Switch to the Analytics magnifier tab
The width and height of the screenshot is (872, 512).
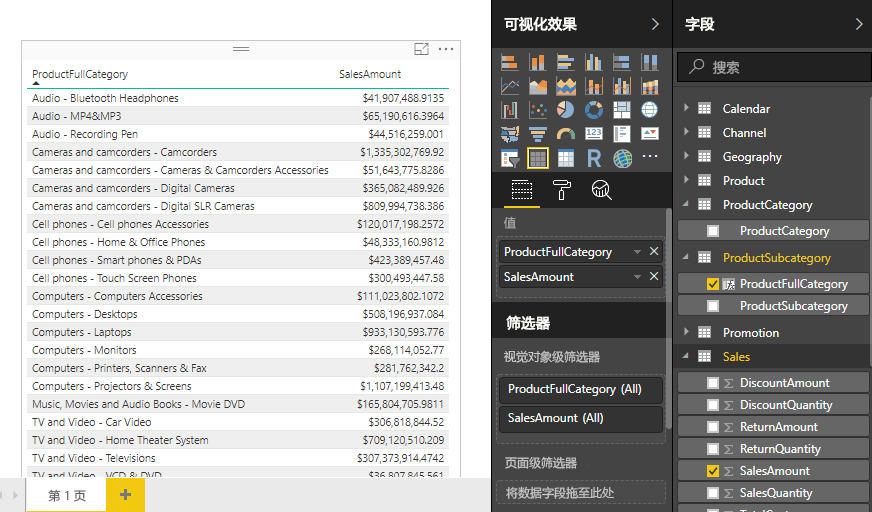pyautogui.click(x=602, y=190)
